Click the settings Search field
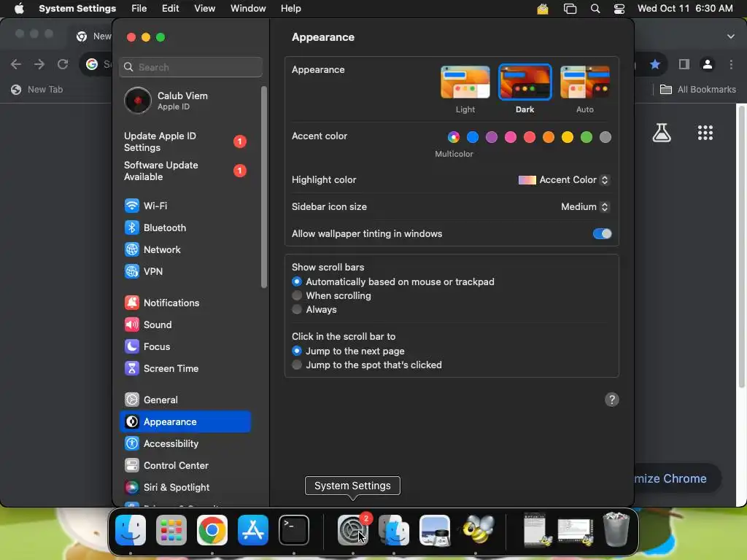The image size is (747, 560). [x=190, y=67]
